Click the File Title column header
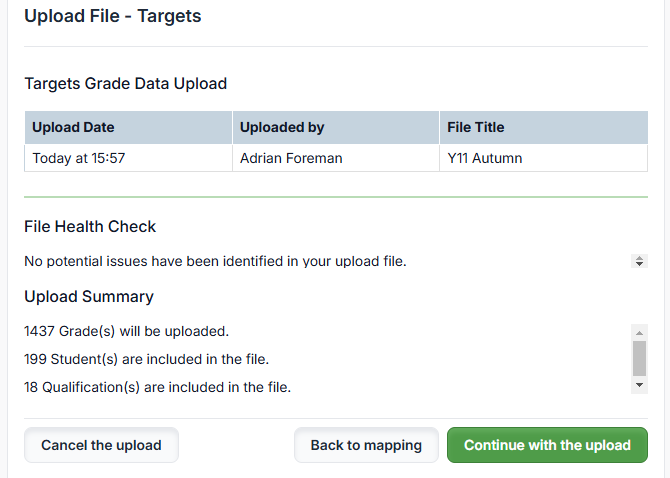The image size is (670, 478). tap(544, 127)
